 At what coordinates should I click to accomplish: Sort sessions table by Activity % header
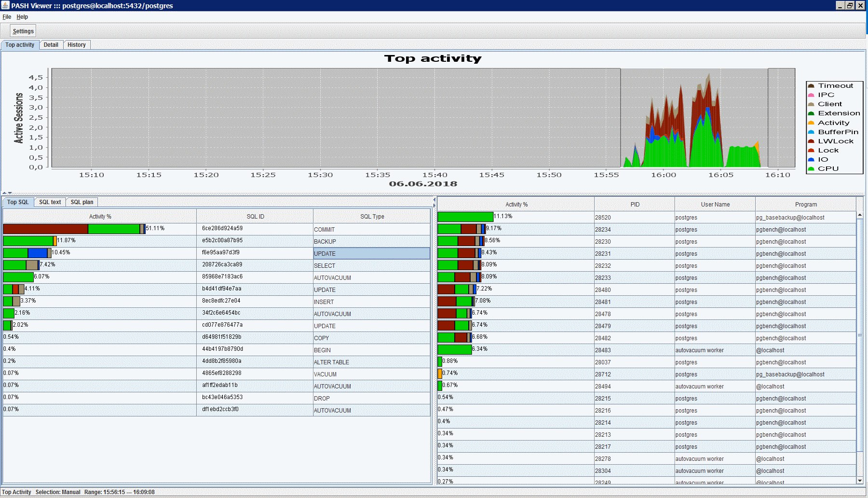(x=516, y=205)
